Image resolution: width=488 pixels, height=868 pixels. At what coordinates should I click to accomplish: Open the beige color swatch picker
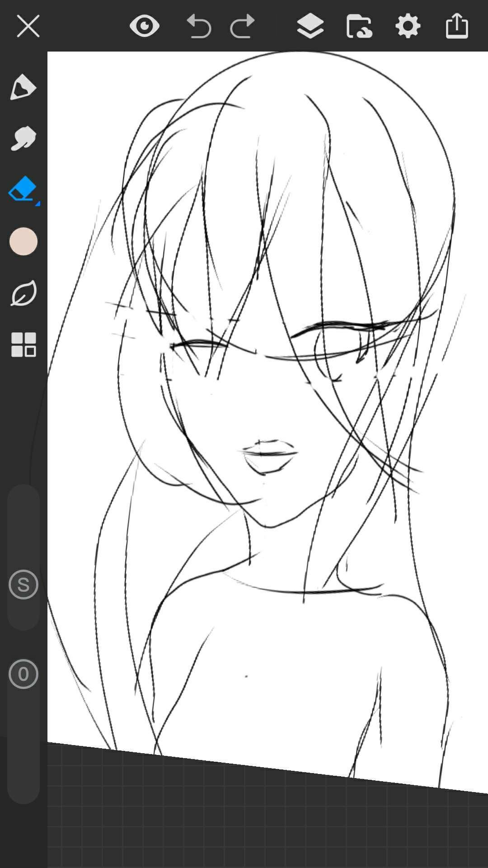coord(23,241)
